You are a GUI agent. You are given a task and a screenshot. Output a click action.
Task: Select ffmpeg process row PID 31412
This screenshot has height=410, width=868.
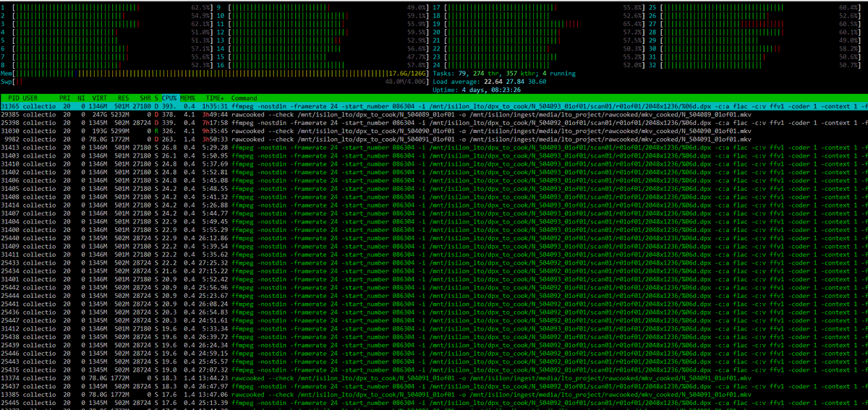point(434,330)
